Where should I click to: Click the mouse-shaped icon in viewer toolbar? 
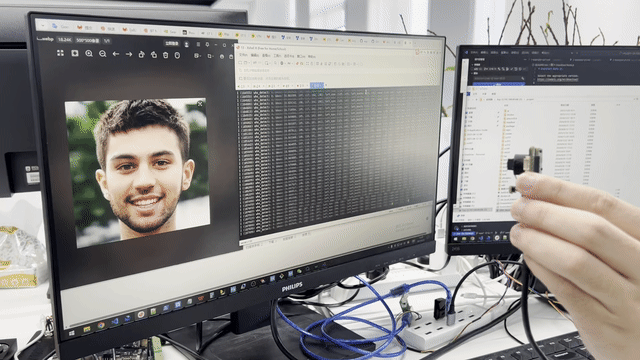click(x=177, y=55)
